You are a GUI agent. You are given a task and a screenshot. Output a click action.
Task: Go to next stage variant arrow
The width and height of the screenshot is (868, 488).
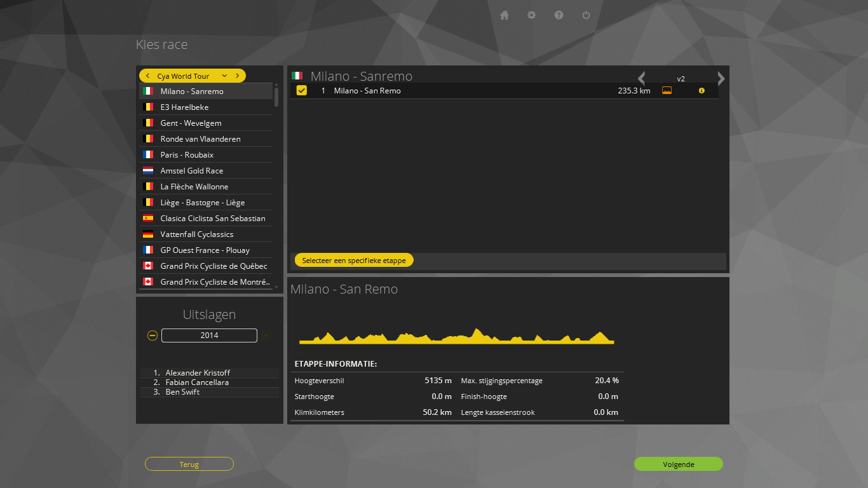coord(721,78)
